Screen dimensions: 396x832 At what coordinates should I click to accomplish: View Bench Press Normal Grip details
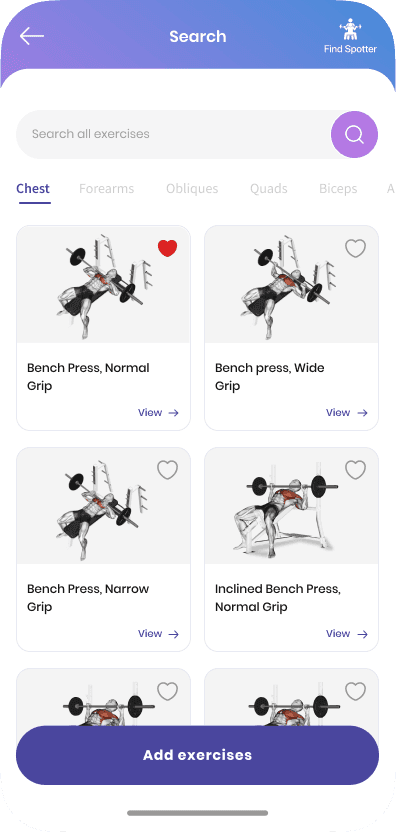(158, 413)
